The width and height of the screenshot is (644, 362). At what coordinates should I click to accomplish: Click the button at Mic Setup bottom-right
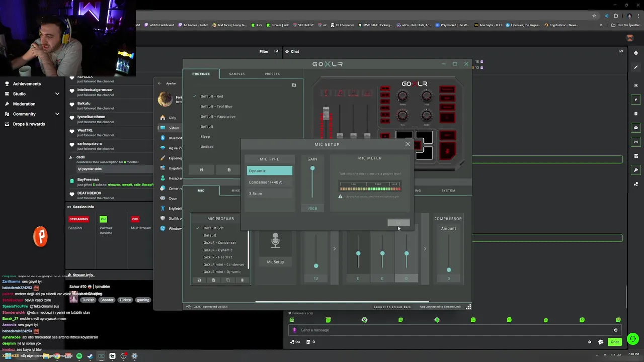(x=398, y=223)
